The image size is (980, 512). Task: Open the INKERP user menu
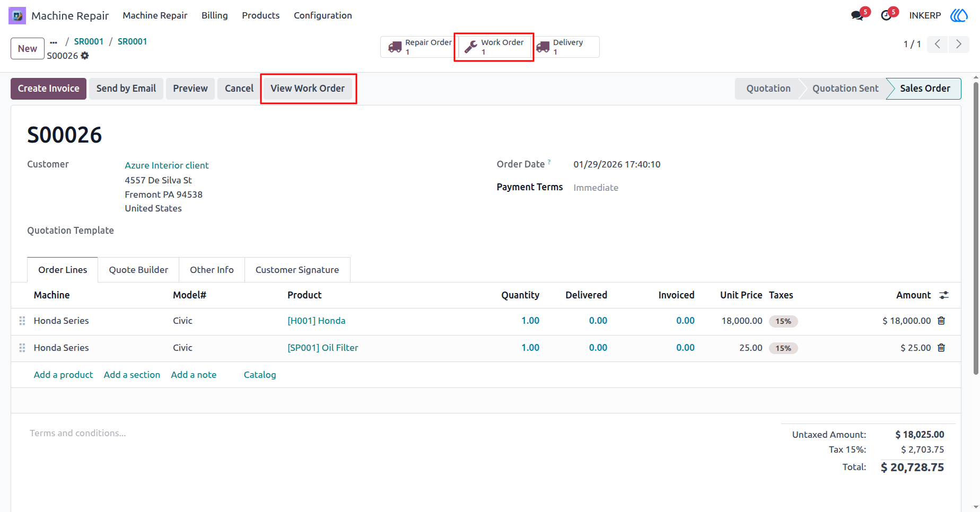click(925, 15)
